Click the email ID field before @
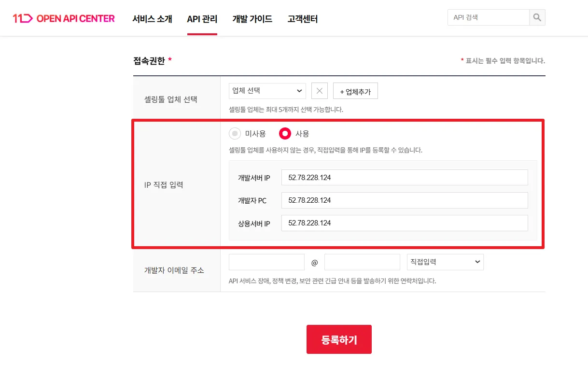 coord(266,262)
